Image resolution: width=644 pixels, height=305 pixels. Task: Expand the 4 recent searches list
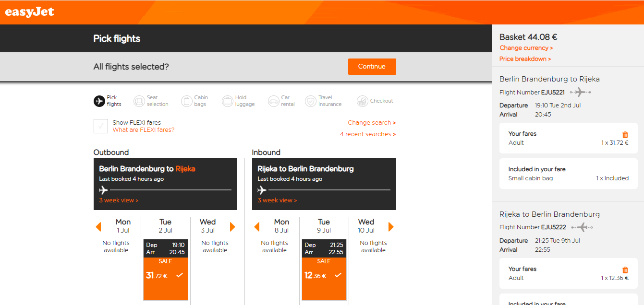[368, 134]
